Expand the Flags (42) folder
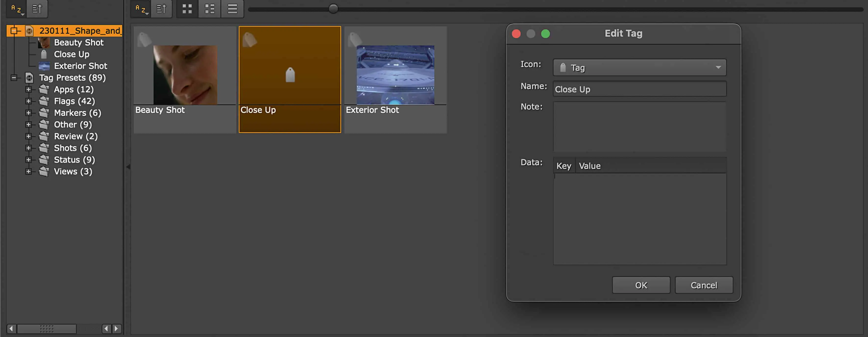868x337 pixels. (29, 101)
